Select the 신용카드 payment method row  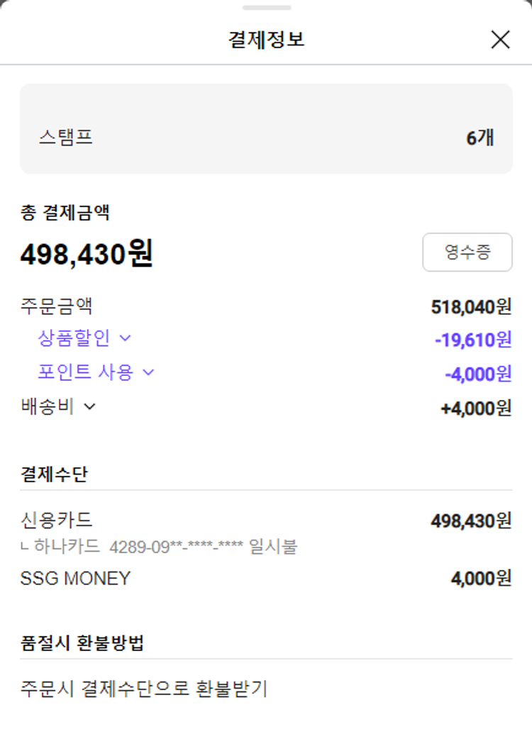(57, 520)
